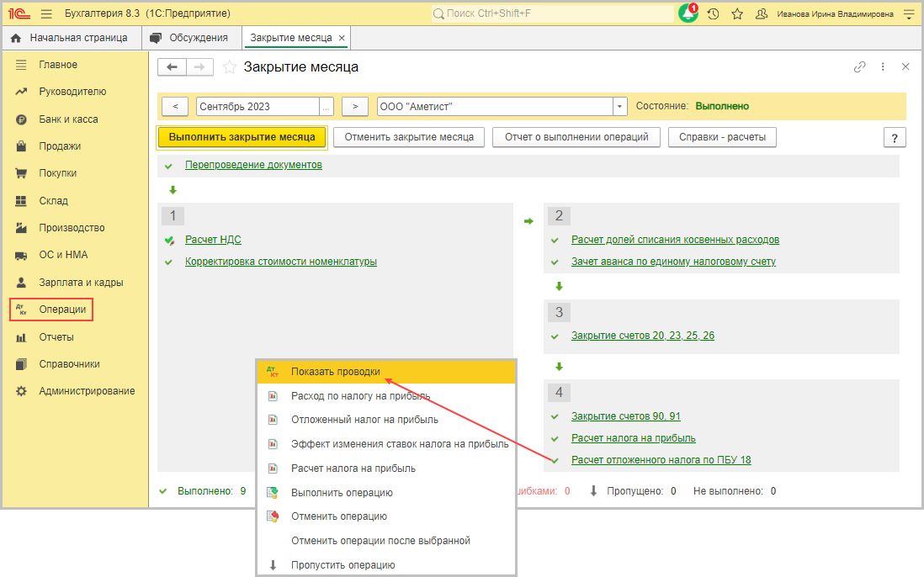Click the global search field
The image size is (924, 577).
555,14
